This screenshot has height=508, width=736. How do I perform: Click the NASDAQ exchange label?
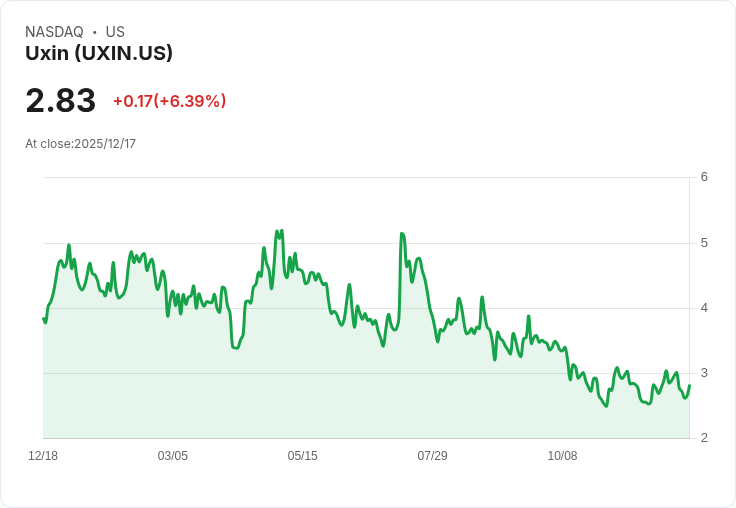point(54,32)
